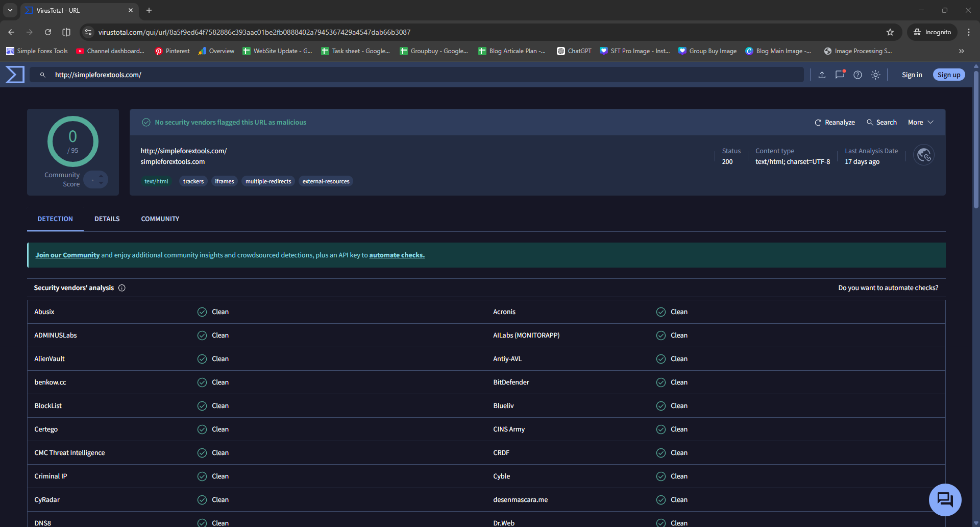Click the Join our Community link
Viewport: 980px width, 527px height.
(67, 255)
